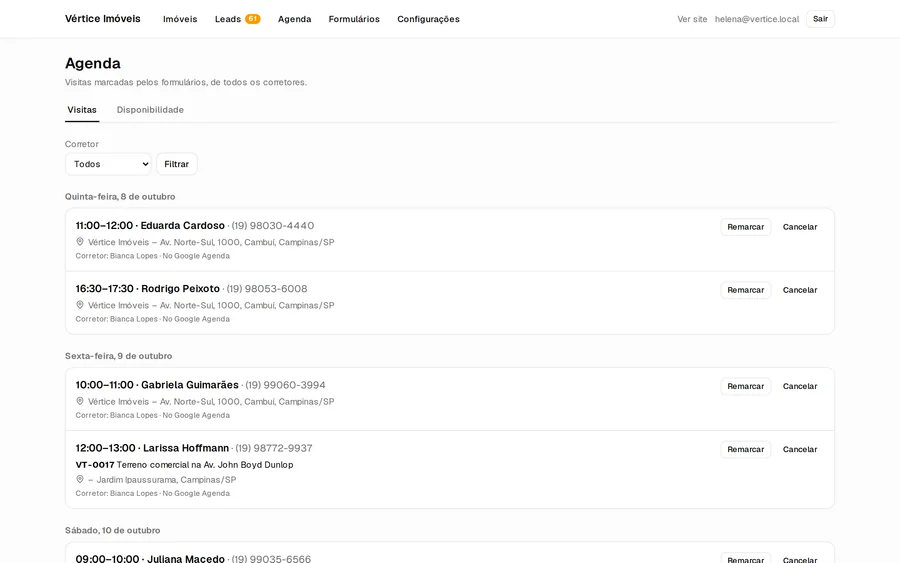Click the orange 61 badge next to Leads
Image resolution: width=900 pixels, height=563 pixels.
[253, 19]
